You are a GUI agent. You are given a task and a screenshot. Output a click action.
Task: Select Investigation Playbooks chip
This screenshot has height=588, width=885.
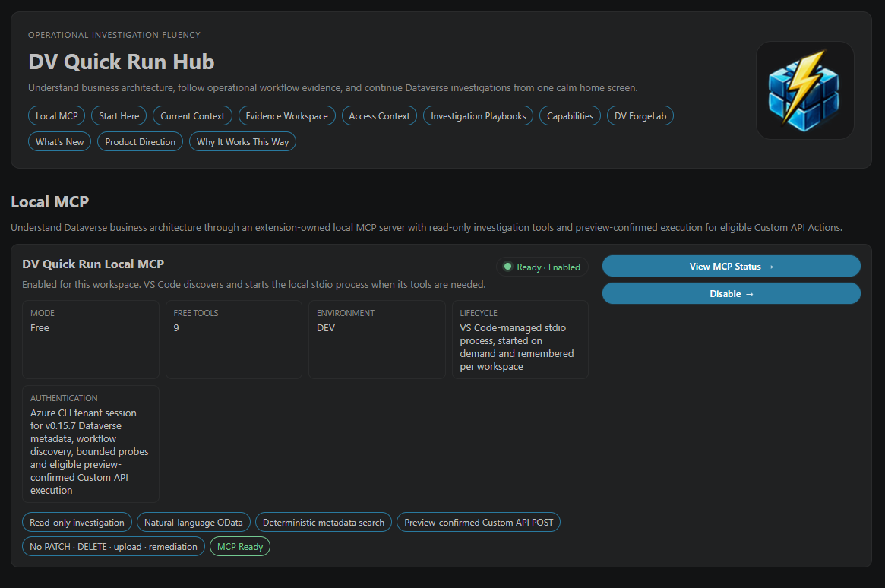(x=478, y=115)
